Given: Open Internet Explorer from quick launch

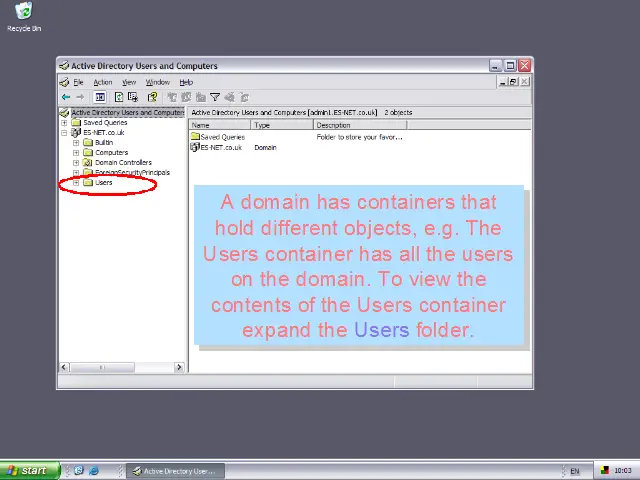Looking at the screenshot, I should click(94, 471).
